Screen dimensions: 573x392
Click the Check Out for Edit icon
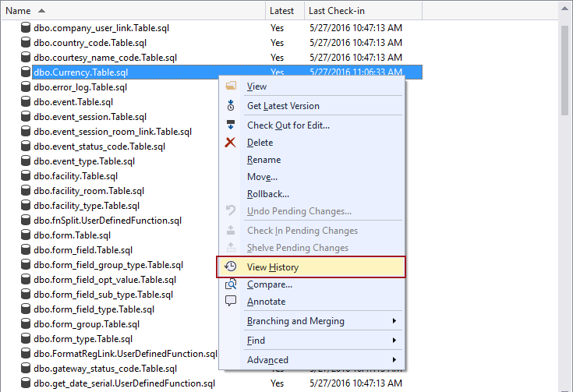pyautogui.click(x=231, y=125)
